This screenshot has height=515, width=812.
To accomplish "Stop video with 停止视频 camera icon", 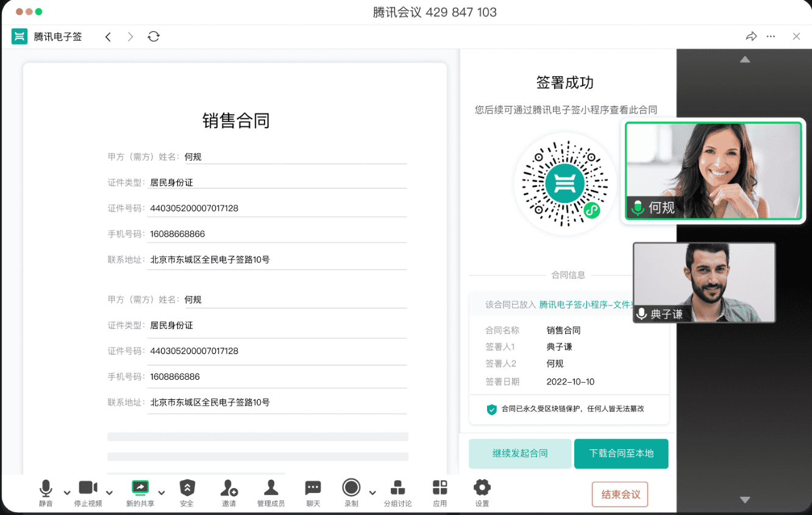I will tap(88, 492).
